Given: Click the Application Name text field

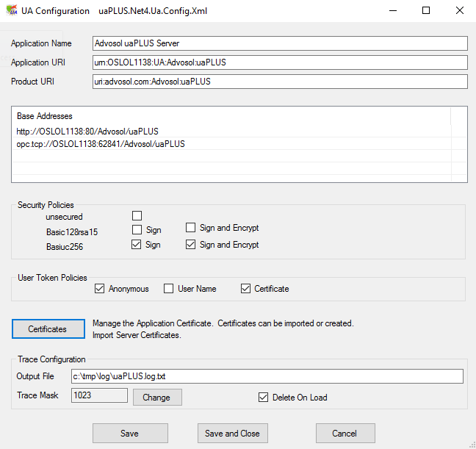Looking at the screenshot, I should 279,44.
